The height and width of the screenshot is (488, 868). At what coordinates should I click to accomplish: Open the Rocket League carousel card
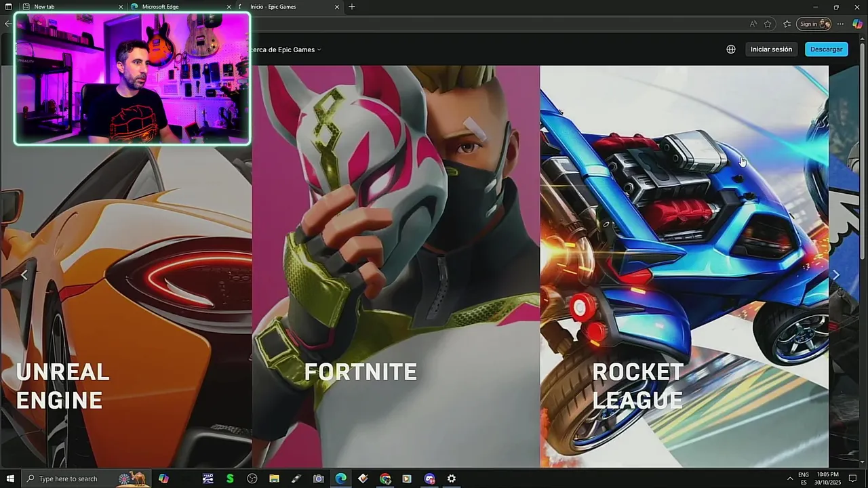click(684, 266)
